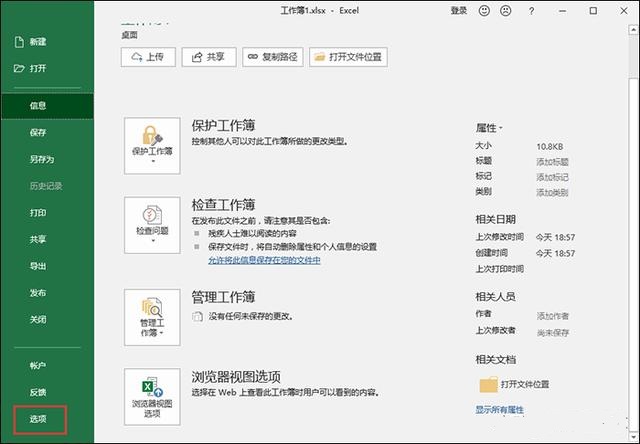Click the New document icon
Image resolution: width=640 pixels, height=444 pixels.
tap(19, 42)
